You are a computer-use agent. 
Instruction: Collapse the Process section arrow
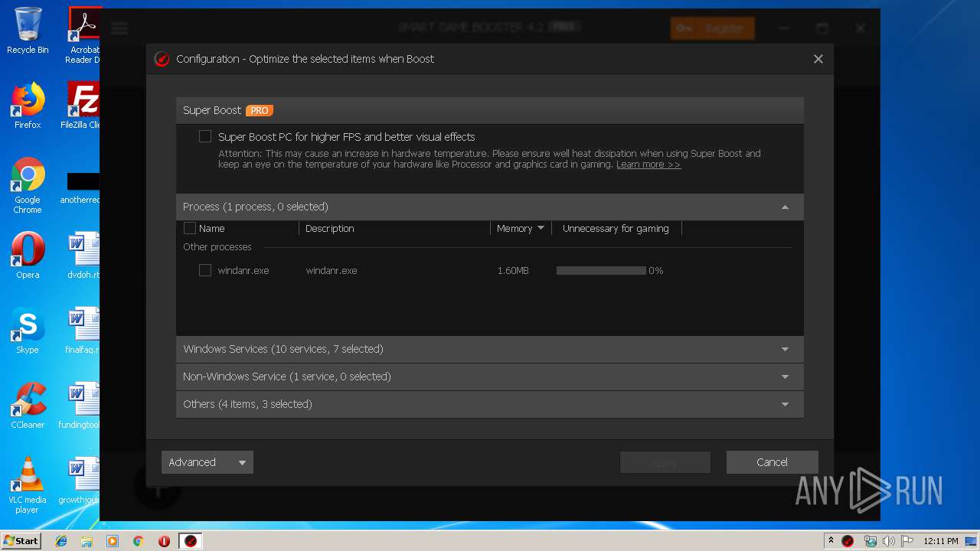(785, 207)
